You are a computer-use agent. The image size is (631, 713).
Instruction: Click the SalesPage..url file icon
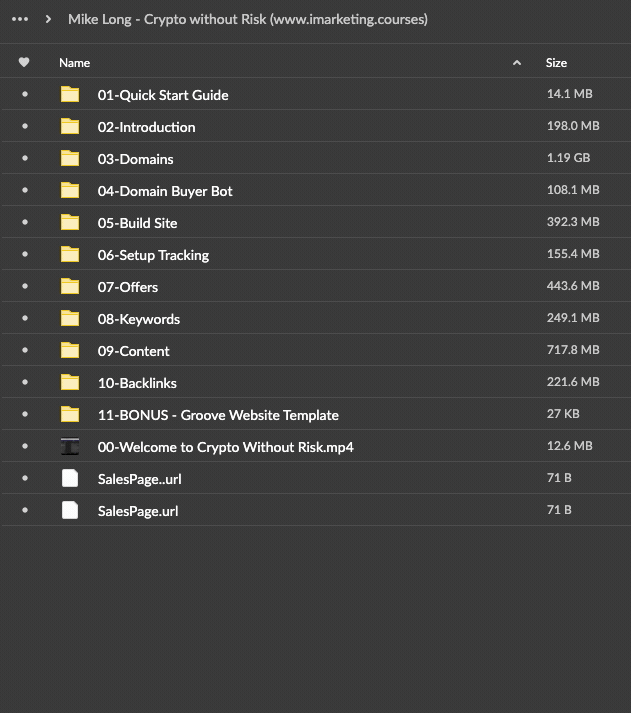(x=70, y=478)
